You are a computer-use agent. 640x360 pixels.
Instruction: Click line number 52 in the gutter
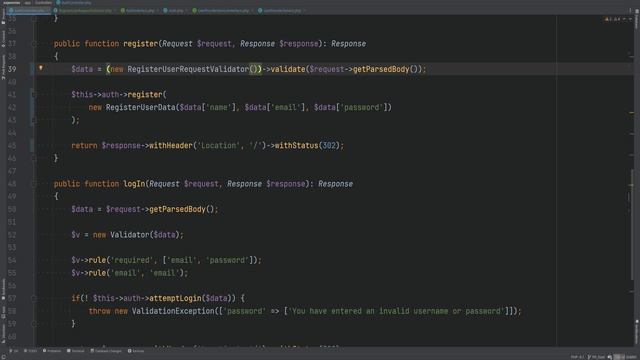(x=12, y=235)
